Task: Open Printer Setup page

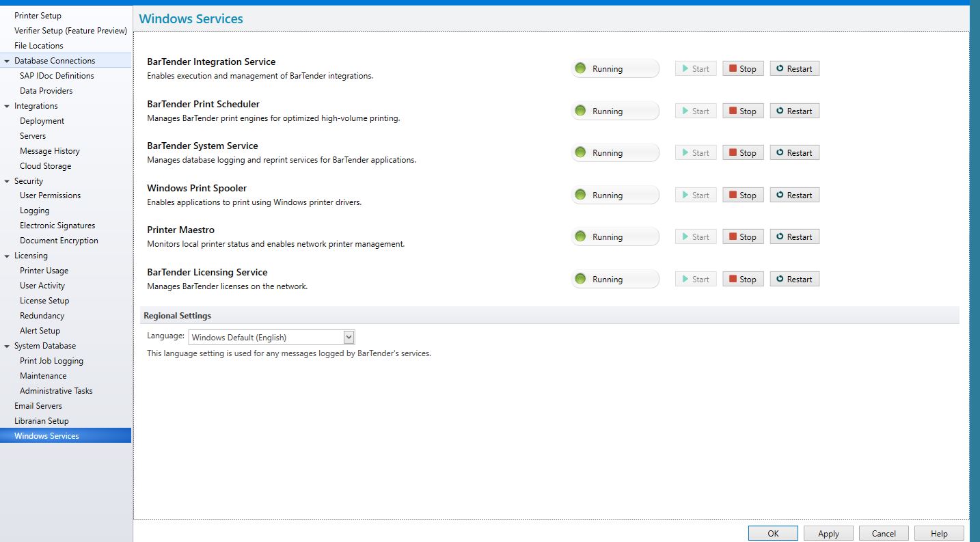Action: (x=38, y=16)
